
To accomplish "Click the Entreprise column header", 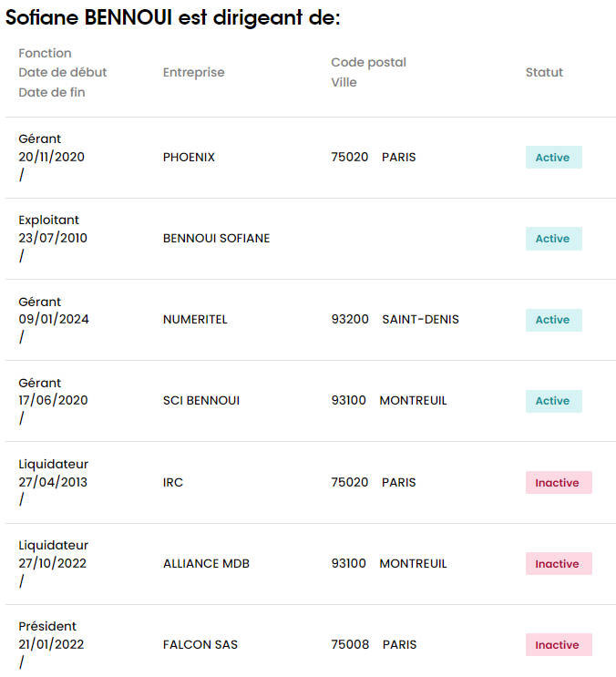I will pos(194,73).
